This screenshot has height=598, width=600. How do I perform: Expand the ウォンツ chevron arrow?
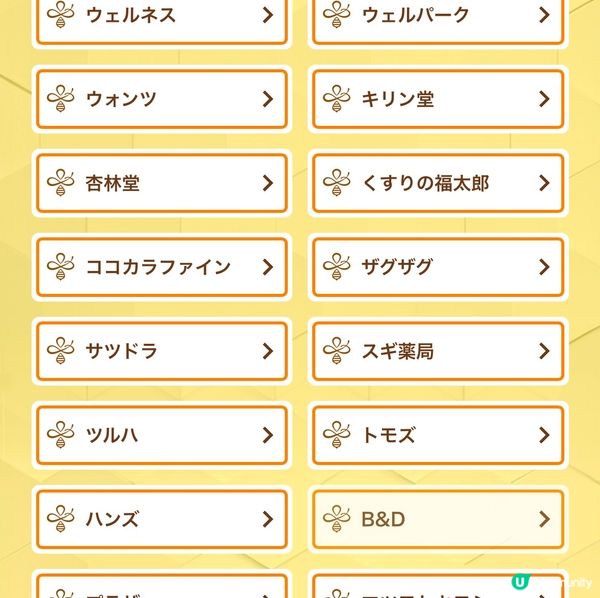[268, 99]
